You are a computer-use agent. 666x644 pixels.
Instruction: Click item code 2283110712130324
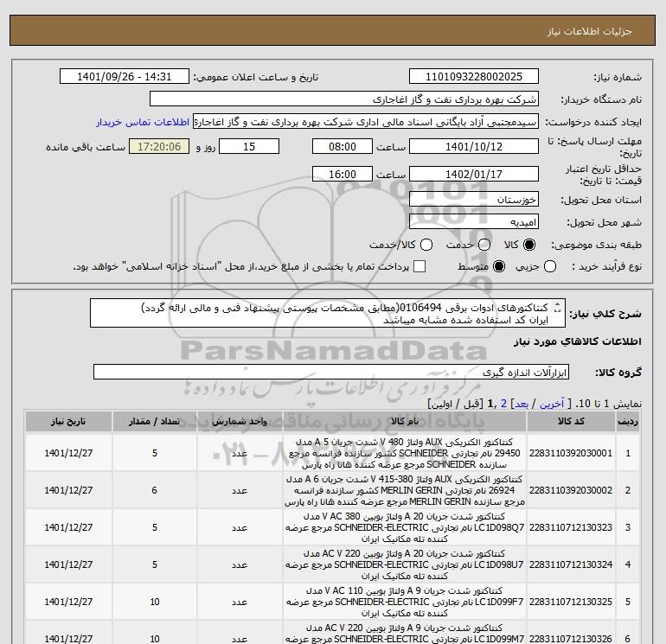(571, 564)
